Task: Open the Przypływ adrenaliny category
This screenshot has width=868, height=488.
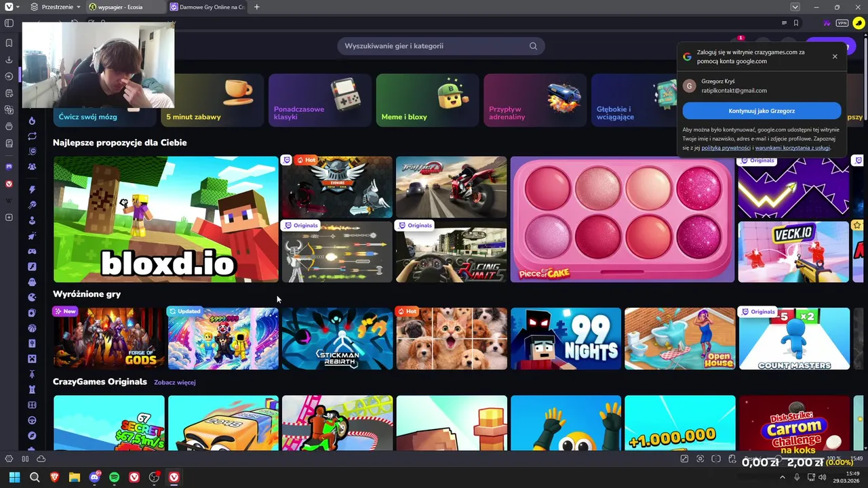Action: pyautogui.click(x=535, y=100)
